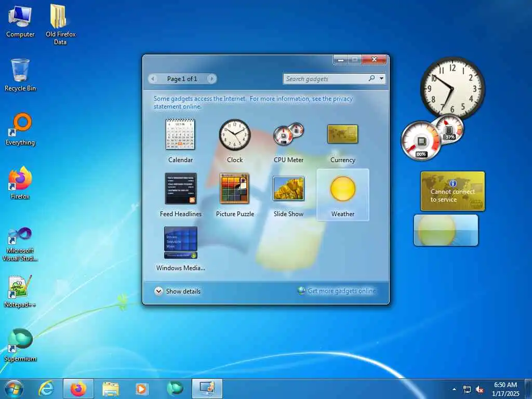532x399 pixels.
Task: Open the Supermium desktop shortcut
Action: pos(20,345)
